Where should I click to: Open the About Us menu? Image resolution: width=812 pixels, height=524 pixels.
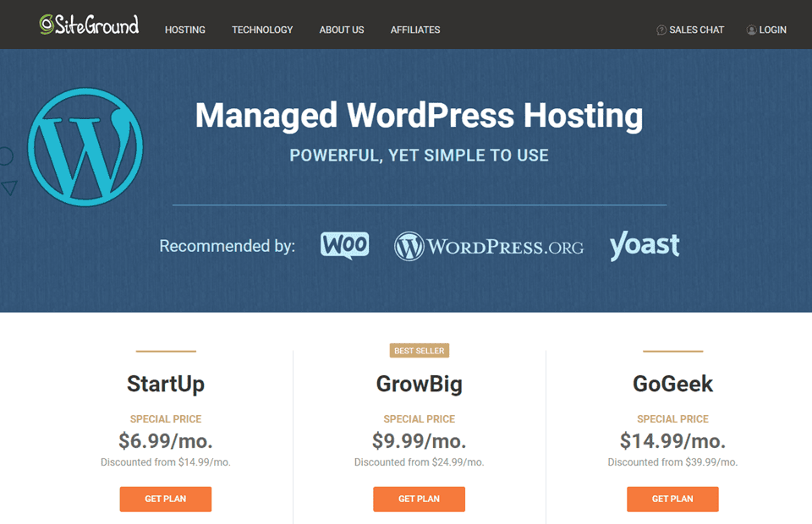tap(341, 30)
